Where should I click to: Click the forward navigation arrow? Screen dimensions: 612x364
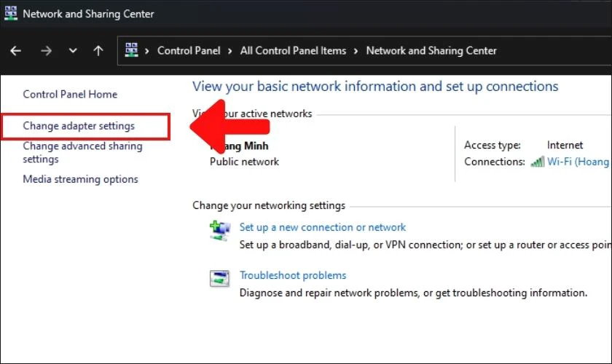46,51
